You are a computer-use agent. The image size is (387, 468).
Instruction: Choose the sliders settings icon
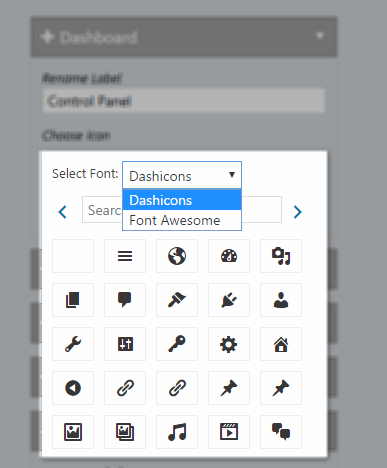click(125, 344)
